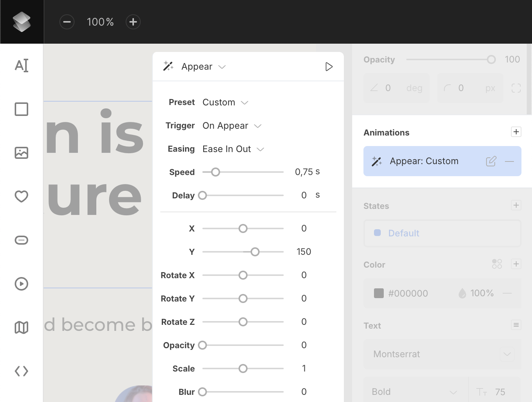Select the Rectangle shape tool
Image resolution: width=532 pixels, height=402 pixels.
(x=21, y=109)
